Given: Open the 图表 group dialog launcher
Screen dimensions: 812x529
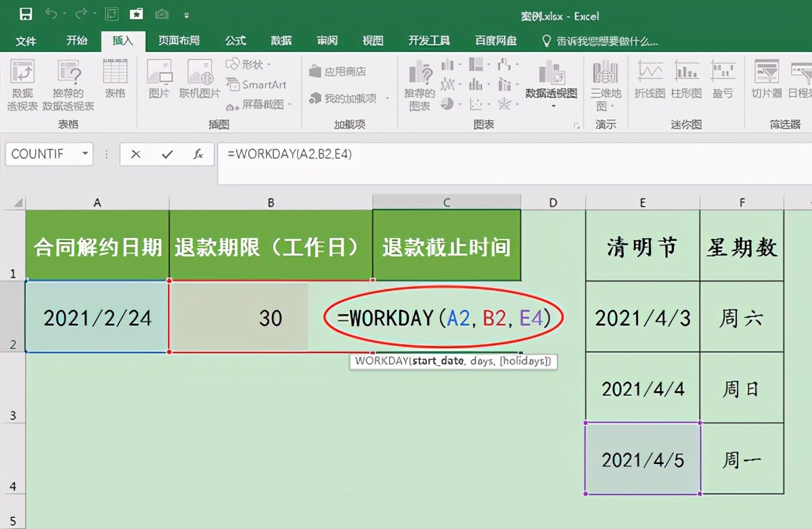Looking at the screenshot, I should click(x=577, y=126).
